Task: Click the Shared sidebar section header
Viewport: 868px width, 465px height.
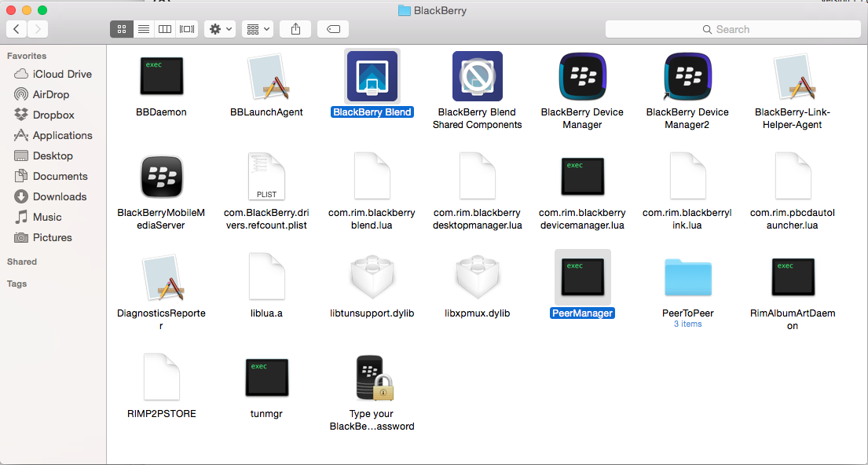Action: click(22, 262)
